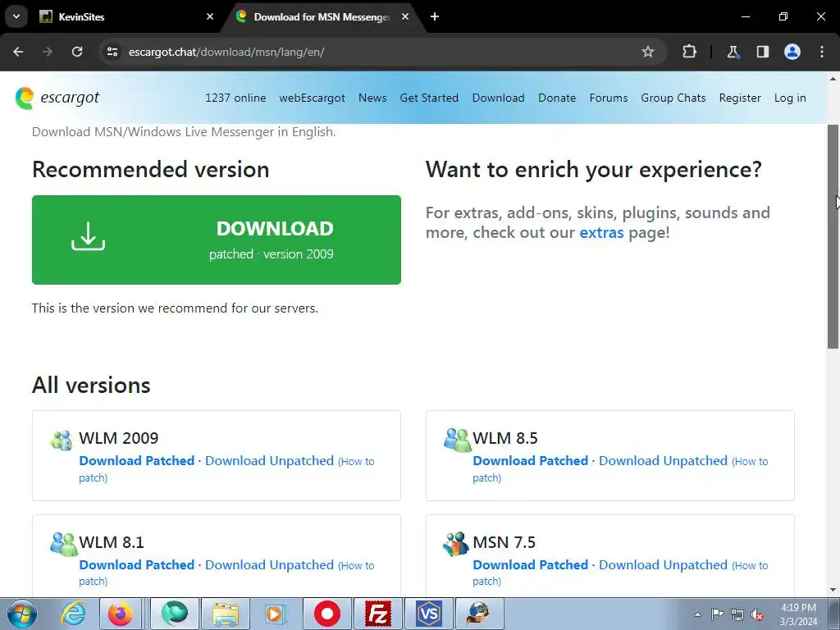Viewport: 840px width, 630px height.
Task: Open a new tab with plus button
Action: 435,16
